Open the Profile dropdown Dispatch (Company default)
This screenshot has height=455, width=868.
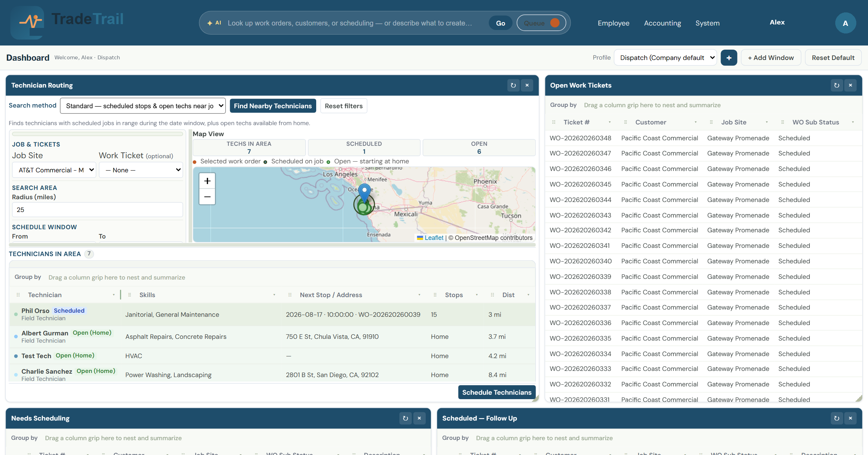[x=665, y=58]
